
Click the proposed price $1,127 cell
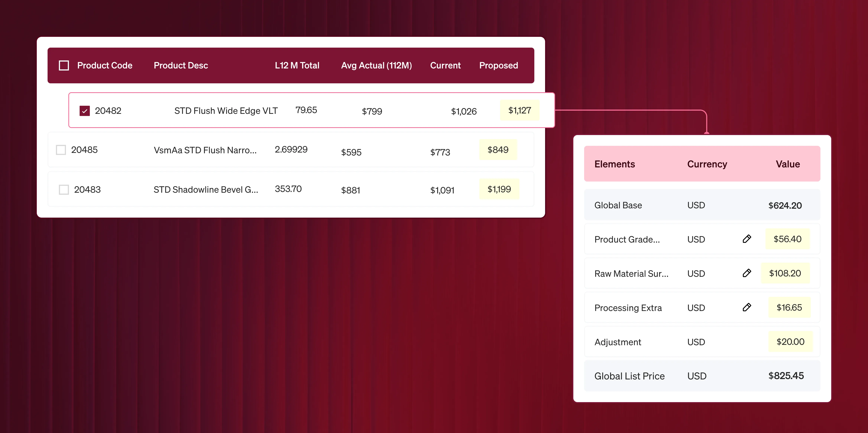[x=519, y=110]
